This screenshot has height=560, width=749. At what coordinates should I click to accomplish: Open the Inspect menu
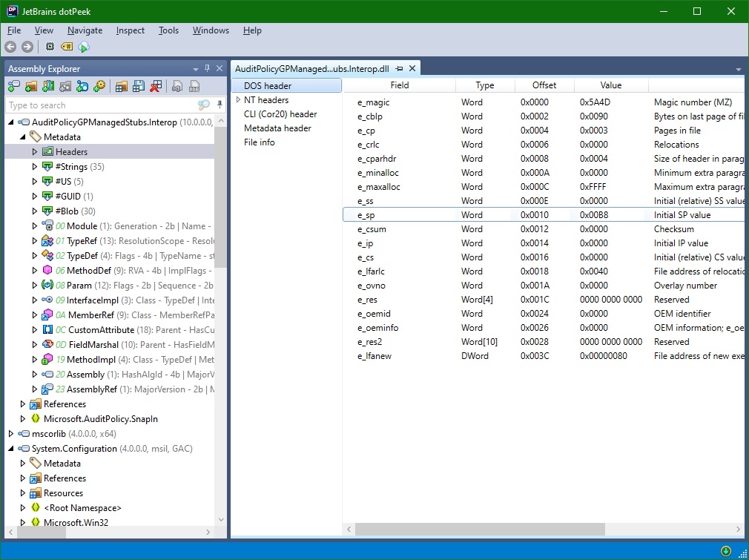[x=130, y=30]
